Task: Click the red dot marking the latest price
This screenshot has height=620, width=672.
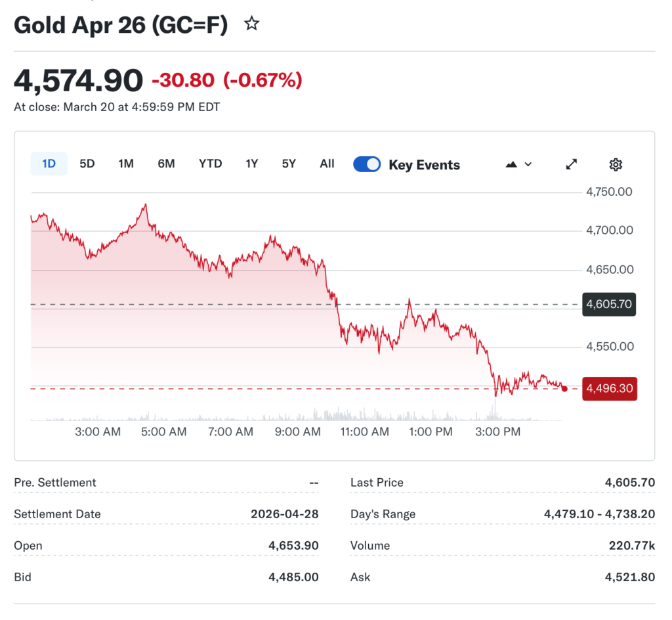Action: (x=564, y=389)
